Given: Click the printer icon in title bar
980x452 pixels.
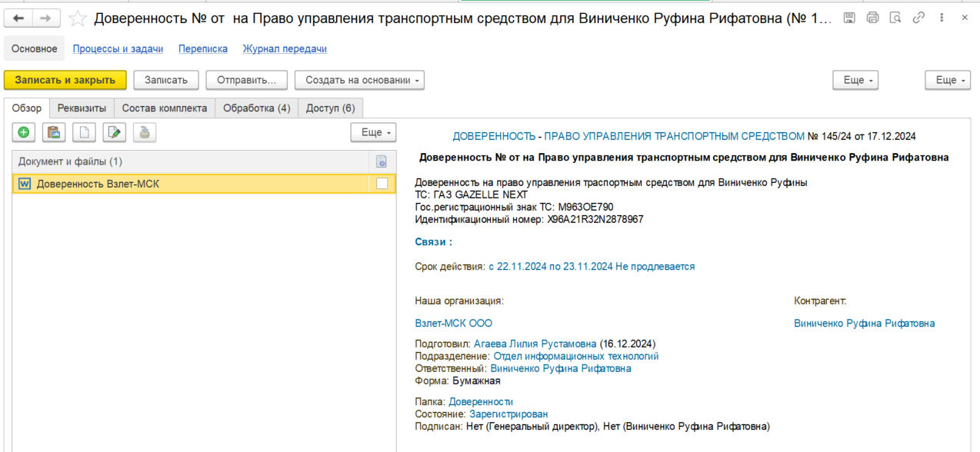Looking at the screenshot, I should tap(872, 18).
